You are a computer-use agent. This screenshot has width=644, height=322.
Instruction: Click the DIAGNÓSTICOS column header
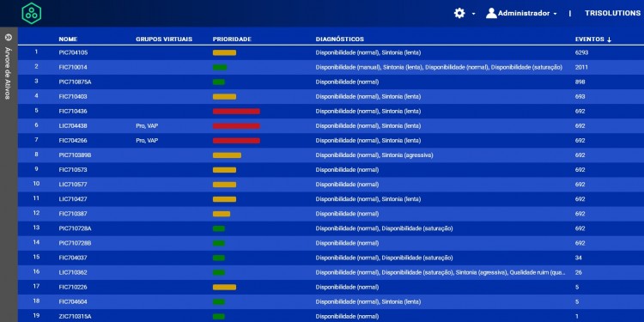(340, 39)
